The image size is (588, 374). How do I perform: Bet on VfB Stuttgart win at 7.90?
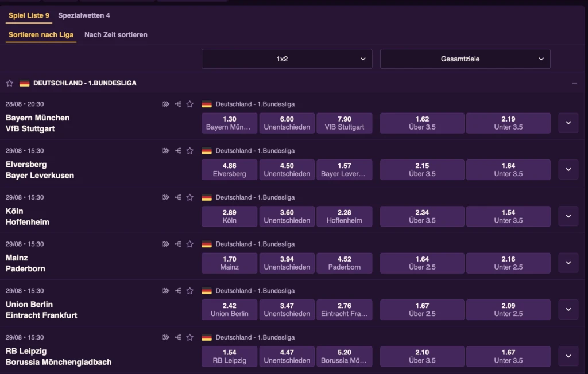345,123
